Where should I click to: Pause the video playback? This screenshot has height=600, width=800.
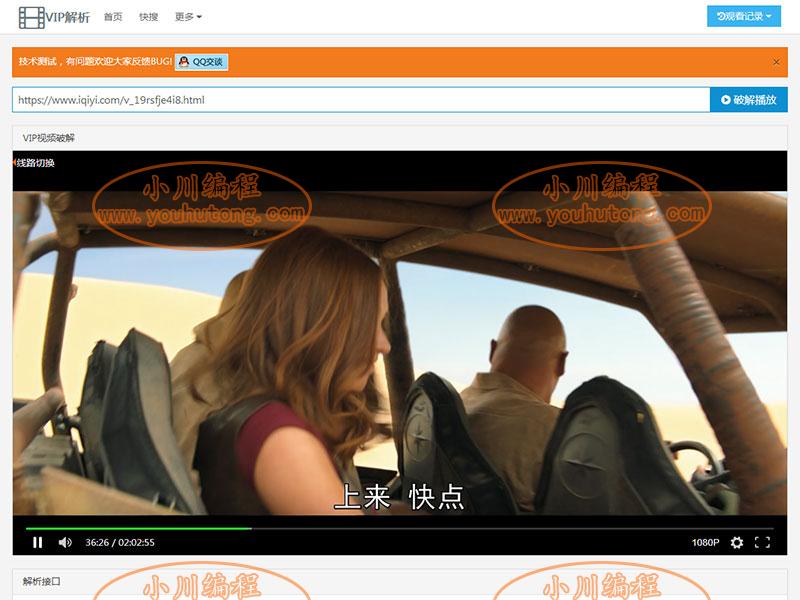click(x=38, y=542)
